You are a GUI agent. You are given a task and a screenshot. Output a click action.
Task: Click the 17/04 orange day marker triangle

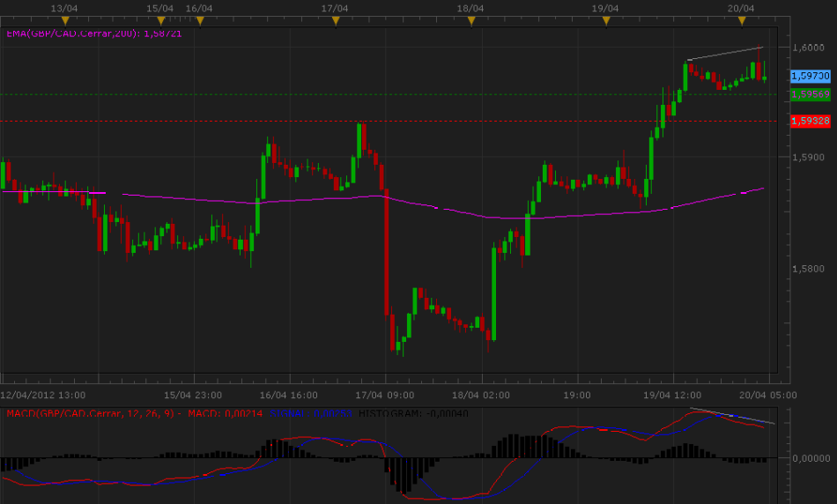click(x=335, y=19)
